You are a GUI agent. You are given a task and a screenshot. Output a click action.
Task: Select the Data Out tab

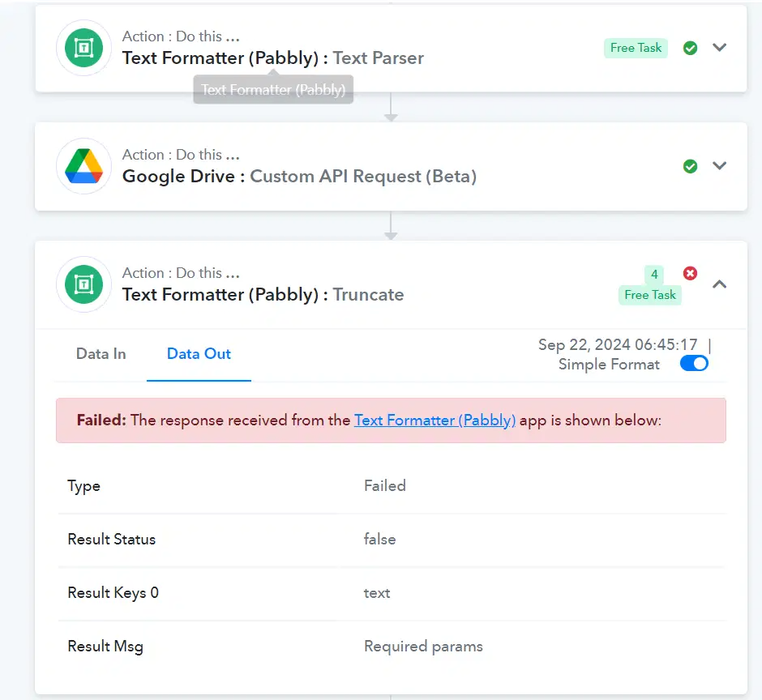(199, 353)
